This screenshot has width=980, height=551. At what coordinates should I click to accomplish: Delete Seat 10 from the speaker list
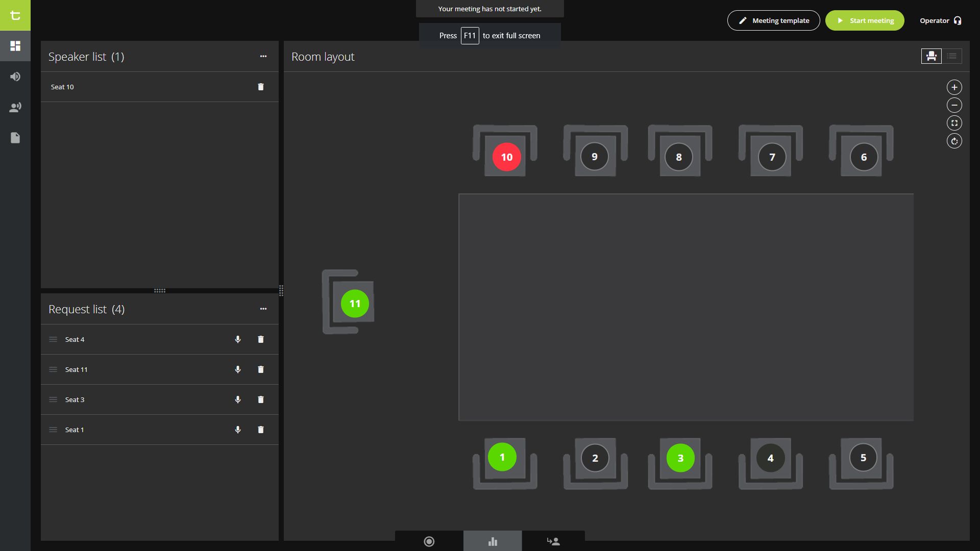(261, 87)
